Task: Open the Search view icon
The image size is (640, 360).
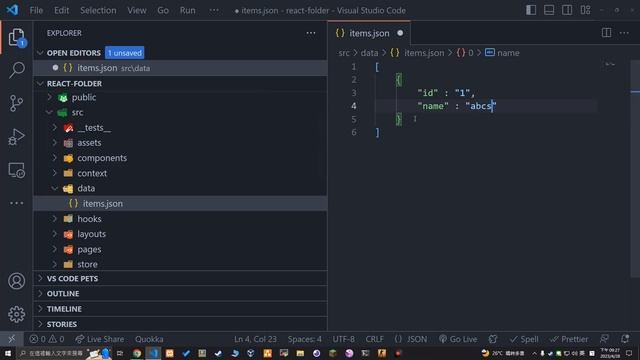Action: [16, 70]
